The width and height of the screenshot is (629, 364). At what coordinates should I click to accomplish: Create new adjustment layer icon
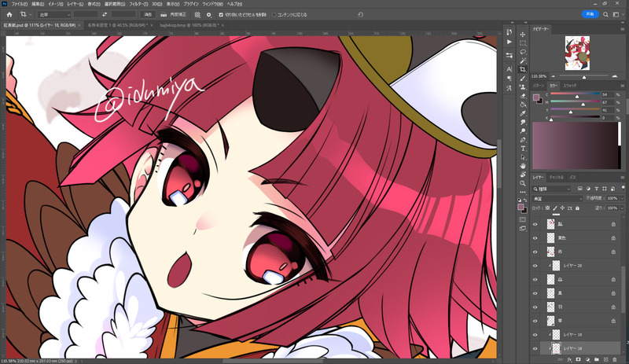click(x=587, y=360)
